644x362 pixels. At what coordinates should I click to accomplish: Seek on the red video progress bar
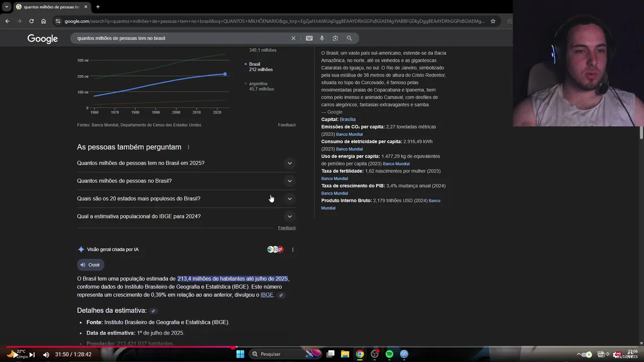[x=322, y=347]
